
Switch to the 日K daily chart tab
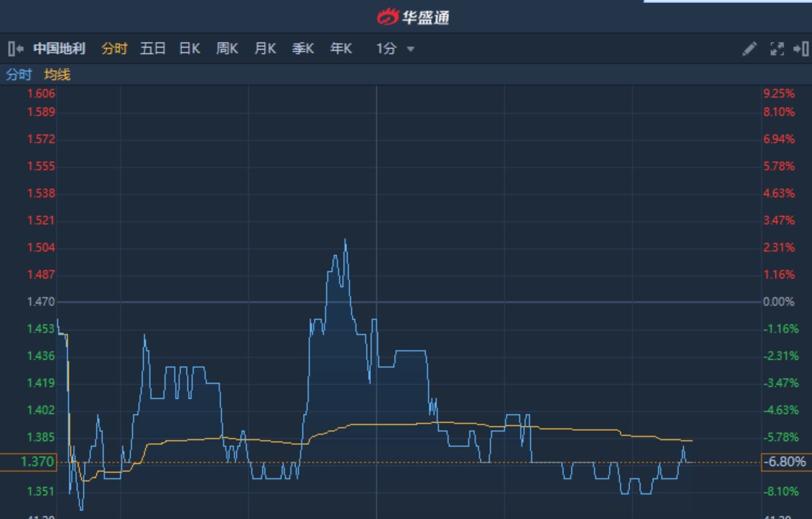[x=188, y=48]
